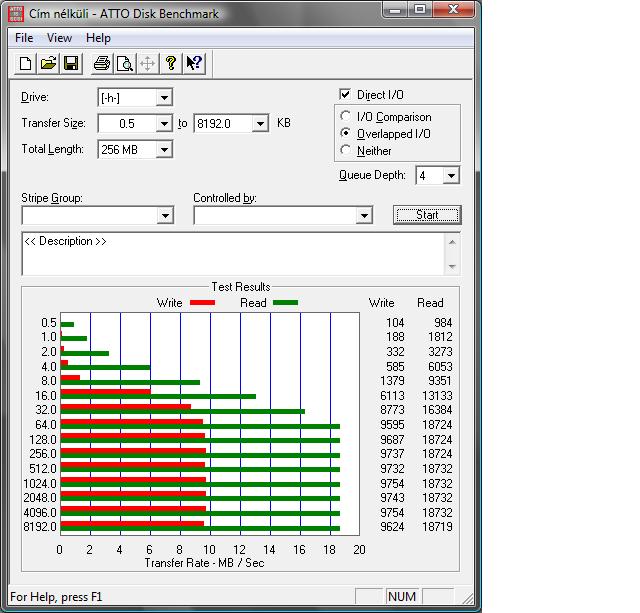Click inside the Description text box
Viewport: 640px width, 613px height.
(x=233, y=254)
